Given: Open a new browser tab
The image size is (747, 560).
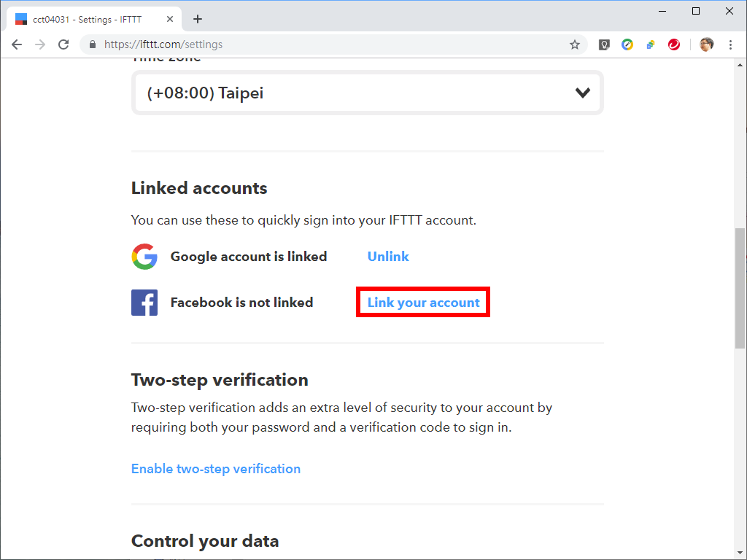Looking at the screenshot, I should [x=198, y=19].
